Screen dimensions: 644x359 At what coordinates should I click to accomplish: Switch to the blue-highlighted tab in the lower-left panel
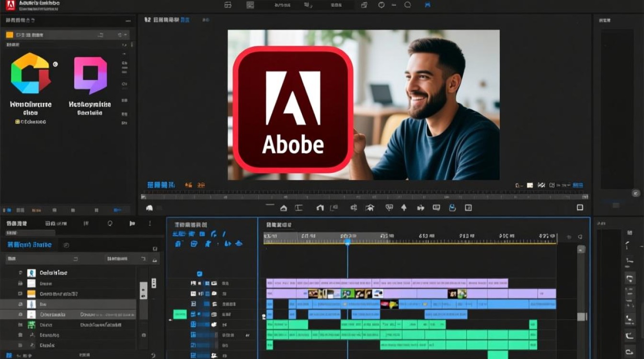point(29,245)
